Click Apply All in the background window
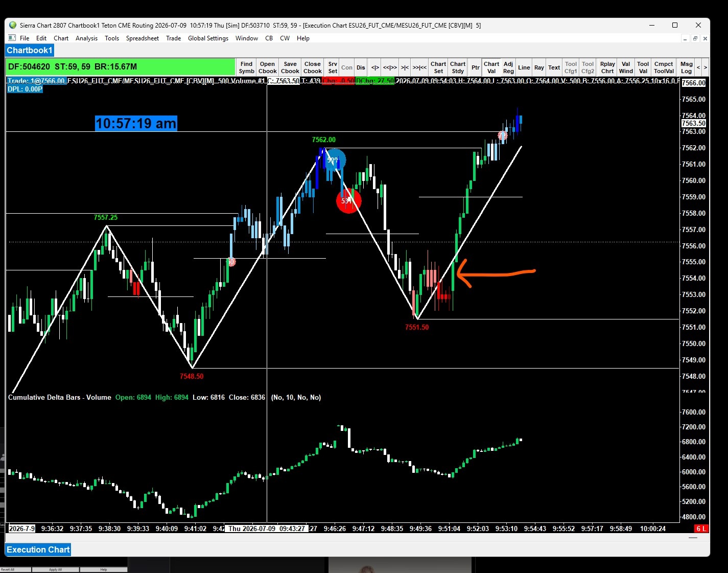The image size is (728, 573). click(x=55, y=569)
